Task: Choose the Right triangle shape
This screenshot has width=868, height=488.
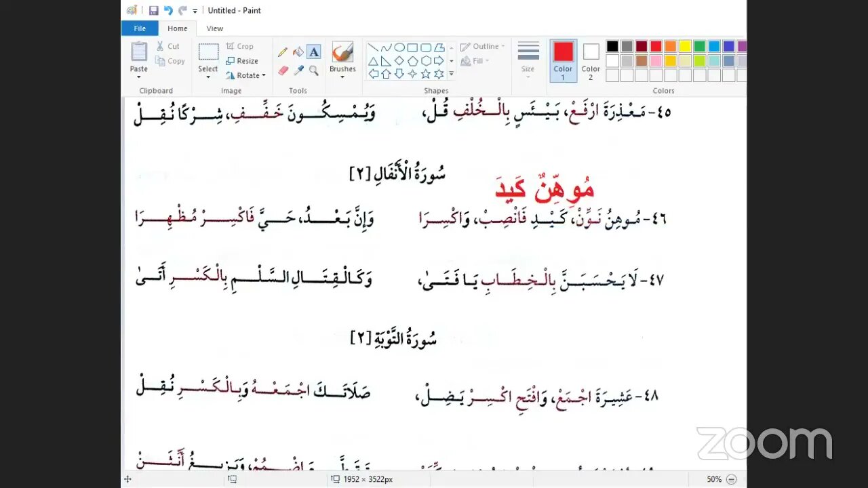Action: (386, 61)
